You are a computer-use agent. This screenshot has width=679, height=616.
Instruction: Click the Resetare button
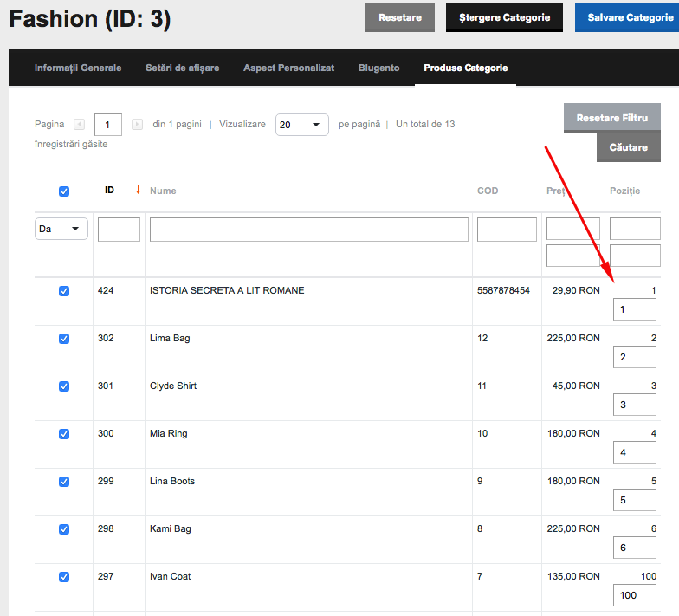pyautogui.click(x=400, y=17)
